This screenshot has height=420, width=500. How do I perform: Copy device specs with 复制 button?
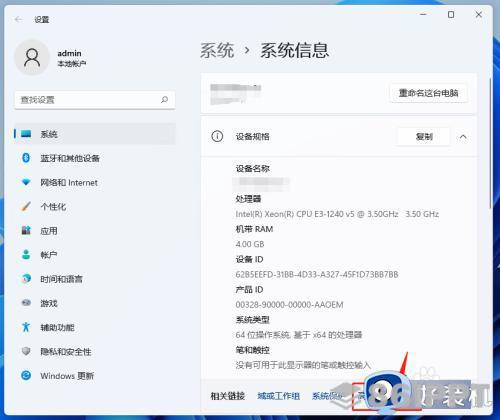click(x=424, y=137)
